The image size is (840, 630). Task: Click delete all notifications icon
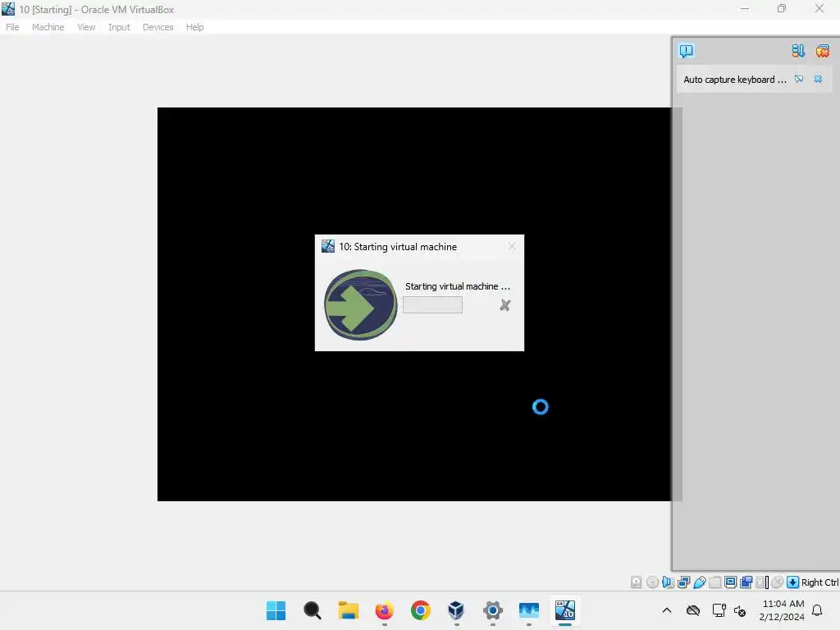[822, 51]
